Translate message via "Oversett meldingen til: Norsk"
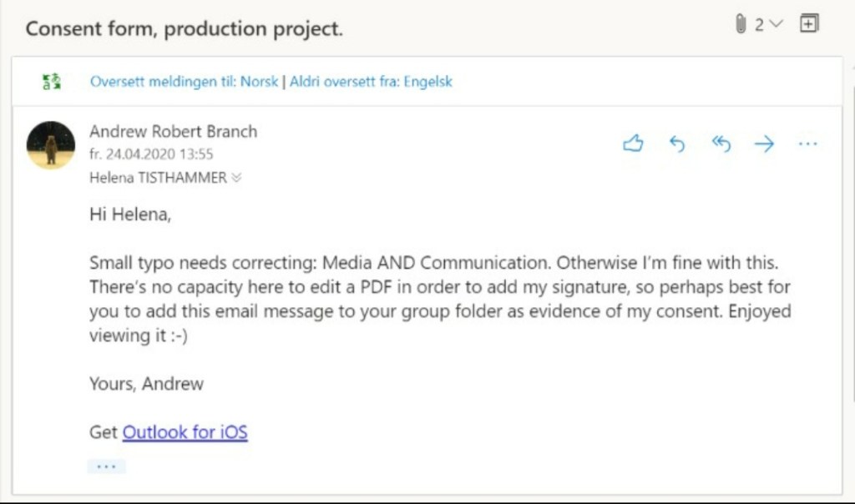Image resolution: width=855 pixels, height=504 pixels. [x=184, y=82]
